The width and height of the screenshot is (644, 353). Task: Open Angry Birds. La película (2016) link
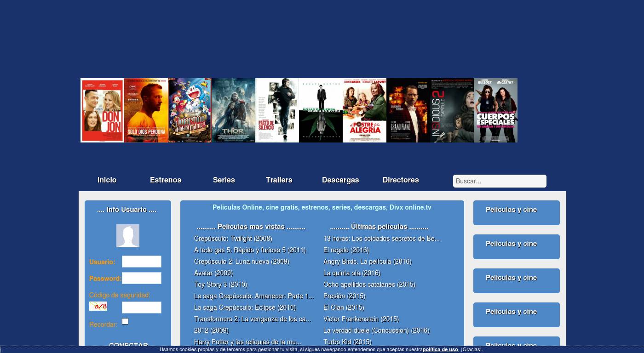pos(367,262)
